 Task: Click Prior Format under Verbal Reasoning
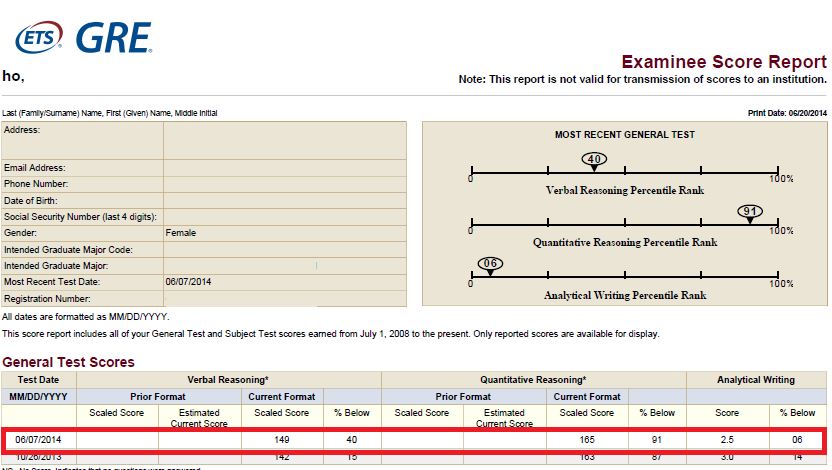(158, 397)
